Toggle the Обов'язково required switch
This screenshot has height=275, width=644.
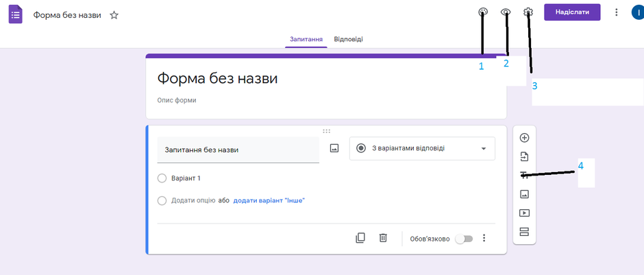[x=465, y=239]
